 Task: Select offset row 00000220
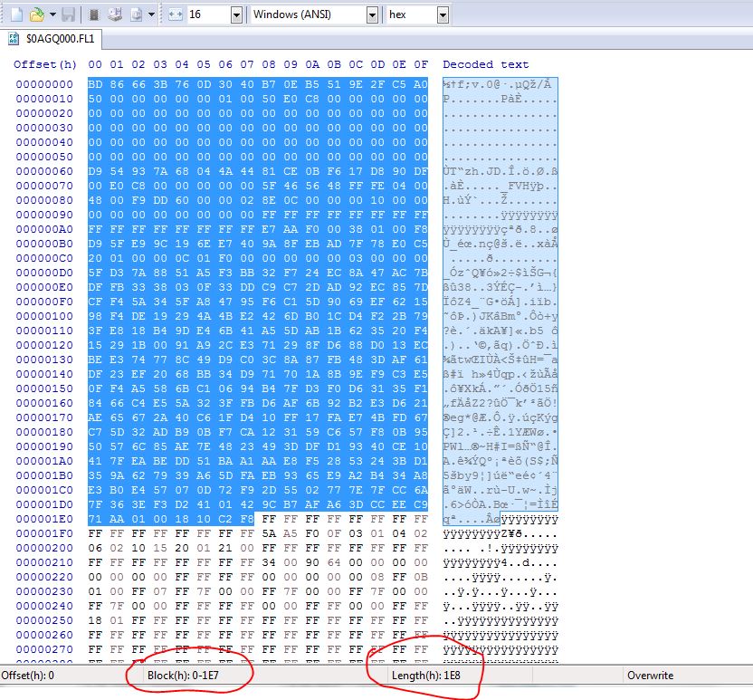pyautogui.click(x=44, y=577)
